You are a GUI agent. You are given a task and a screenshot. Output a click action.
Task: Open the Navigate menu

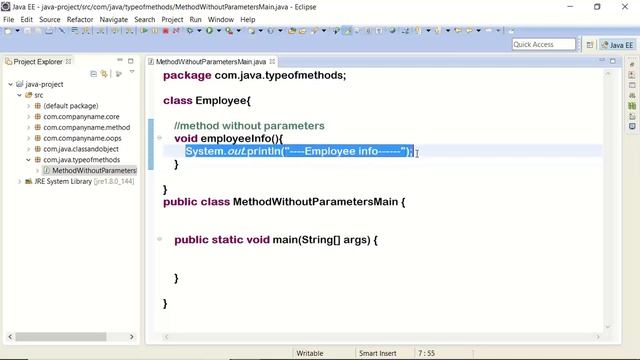tap(113, 20)
